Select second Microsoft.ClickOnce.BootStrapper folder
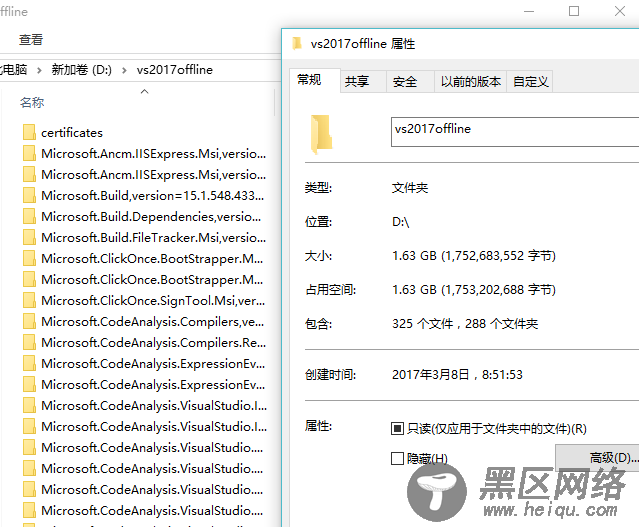639x527 pixels. pos(152,279)
